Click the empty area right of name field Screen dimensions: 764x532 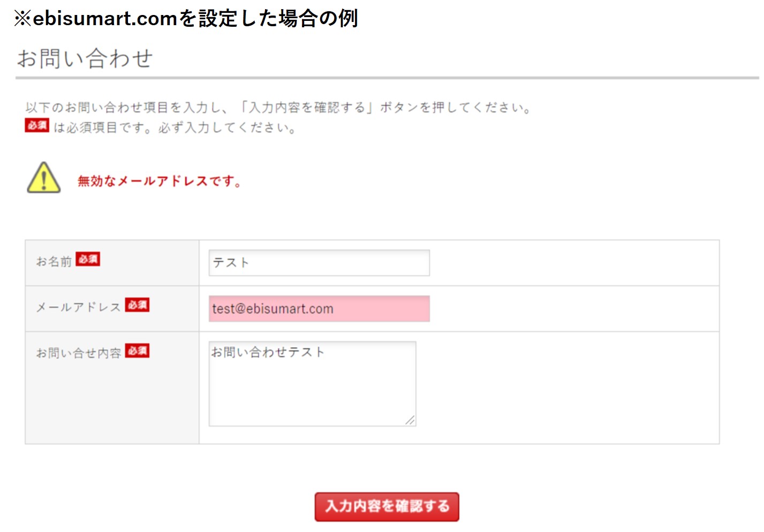[x=574, y=263]
